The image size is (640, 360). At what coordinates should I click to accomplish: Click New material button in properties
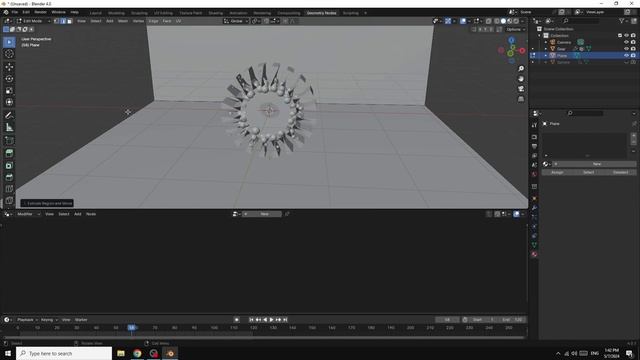(x=594, y=164)
